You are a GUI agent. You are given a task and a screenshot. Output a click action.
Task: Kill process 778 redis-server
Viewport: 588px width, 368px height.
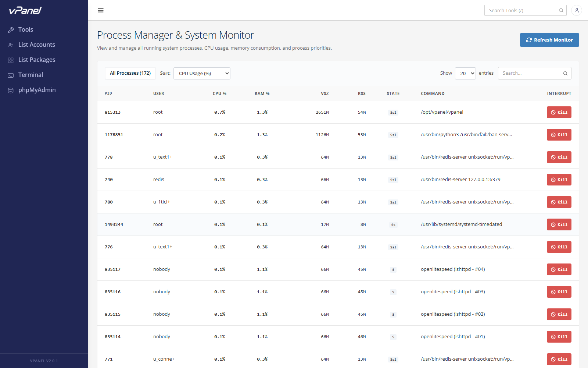pyautogui.click(x=559, y=157)
